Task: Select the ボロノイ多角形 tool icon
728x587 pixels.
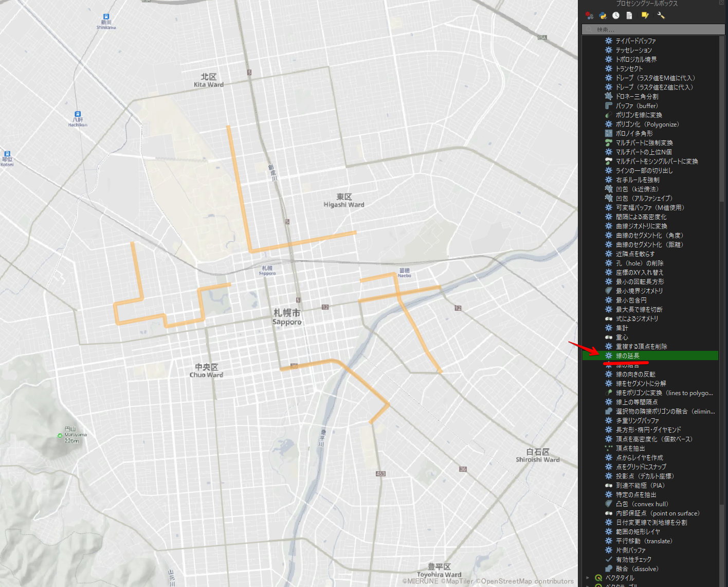Action: point(609,134)
